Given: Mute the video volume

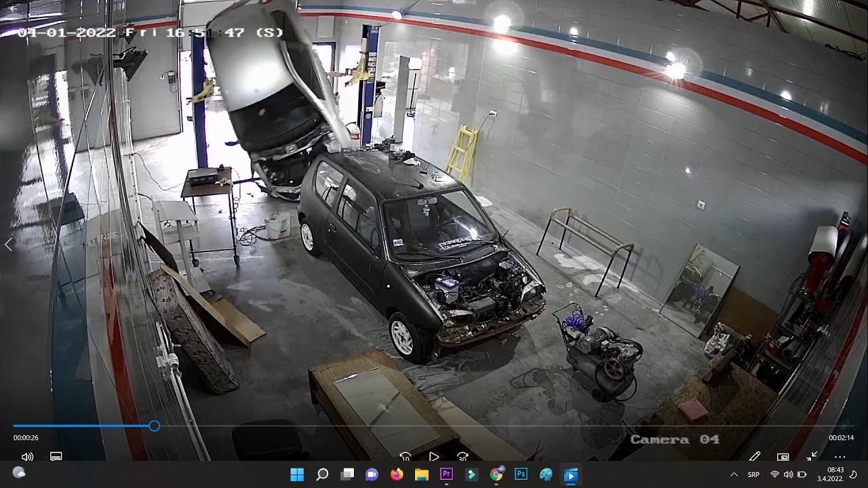Looking at the screenshot, I should 27,457.
